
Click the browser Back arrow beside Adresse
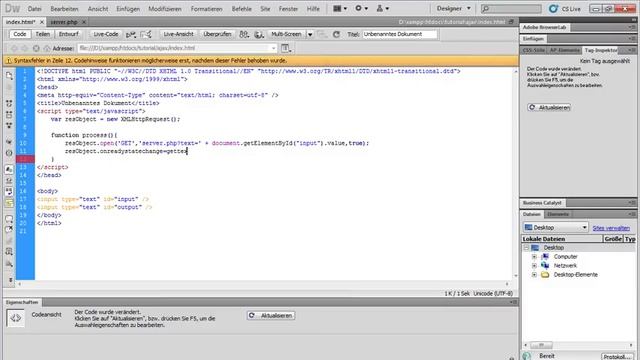pos(14,48)
